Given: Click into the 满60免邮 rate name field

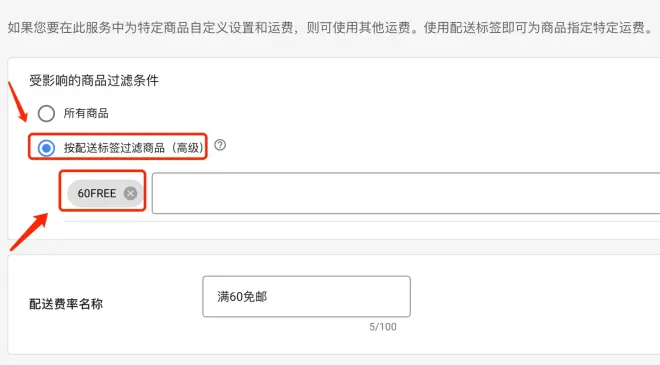Looking at the screenshot, I should tap(306, 296).
